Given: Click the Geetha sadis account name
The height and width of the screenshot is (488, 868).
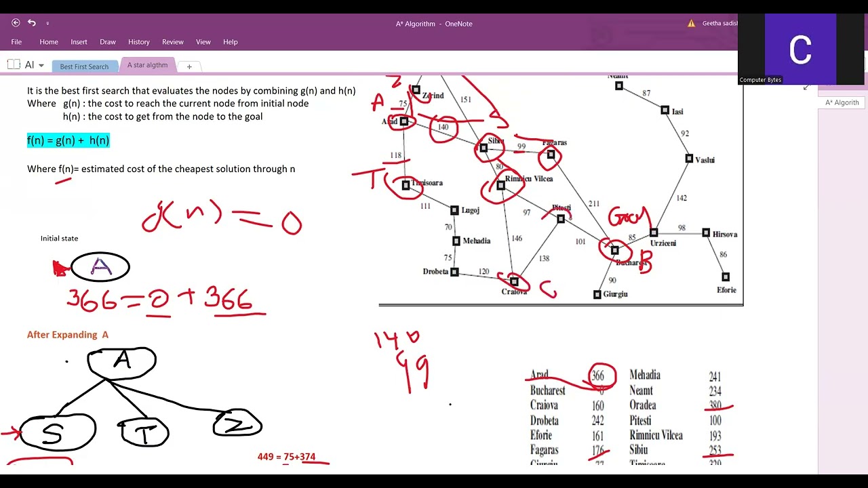Looking at the screenshot, I should click(x=719, y=23).
